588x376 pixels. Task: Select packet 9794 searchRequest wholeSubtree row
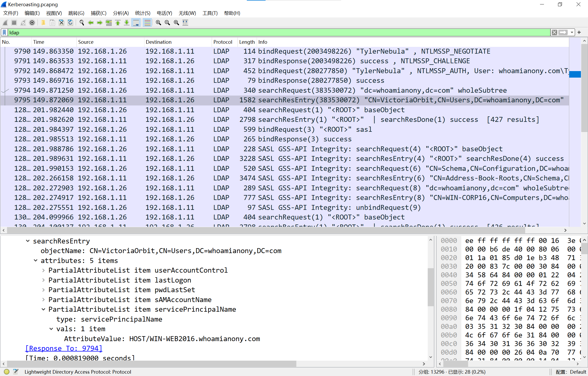[285, 90]
